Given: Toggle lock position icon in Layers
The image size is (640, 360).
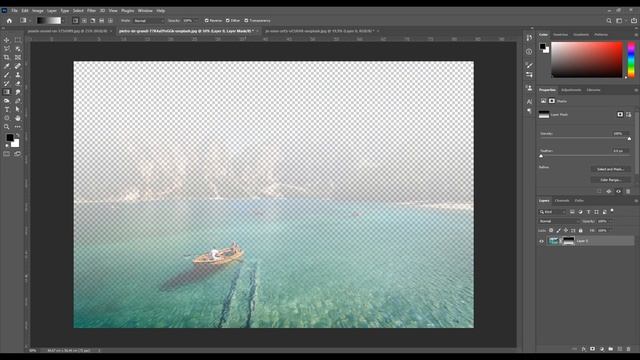Looking at the screenshot, I should coord(566,231).
